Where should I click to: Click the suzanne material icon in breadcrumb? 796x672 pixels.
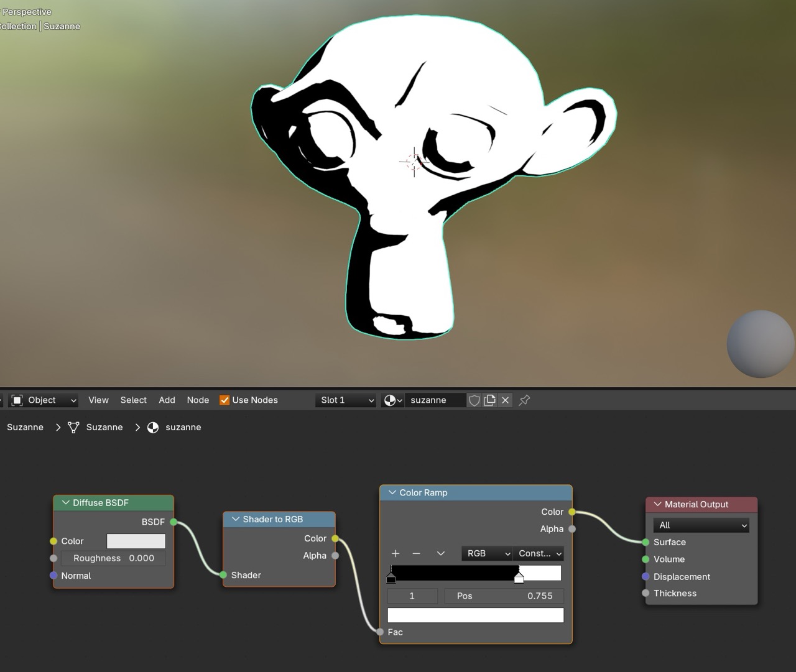(153, 428)
